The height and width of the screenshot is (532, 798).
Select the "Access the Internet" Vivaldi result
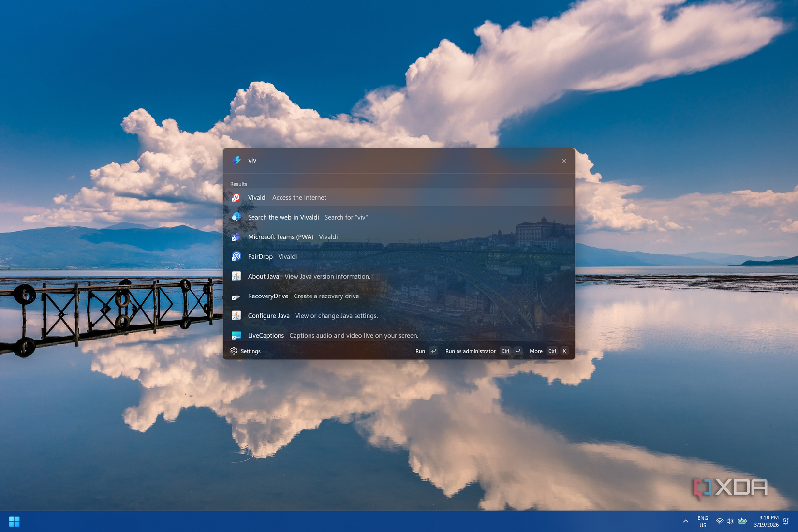[x=399, y=197]
